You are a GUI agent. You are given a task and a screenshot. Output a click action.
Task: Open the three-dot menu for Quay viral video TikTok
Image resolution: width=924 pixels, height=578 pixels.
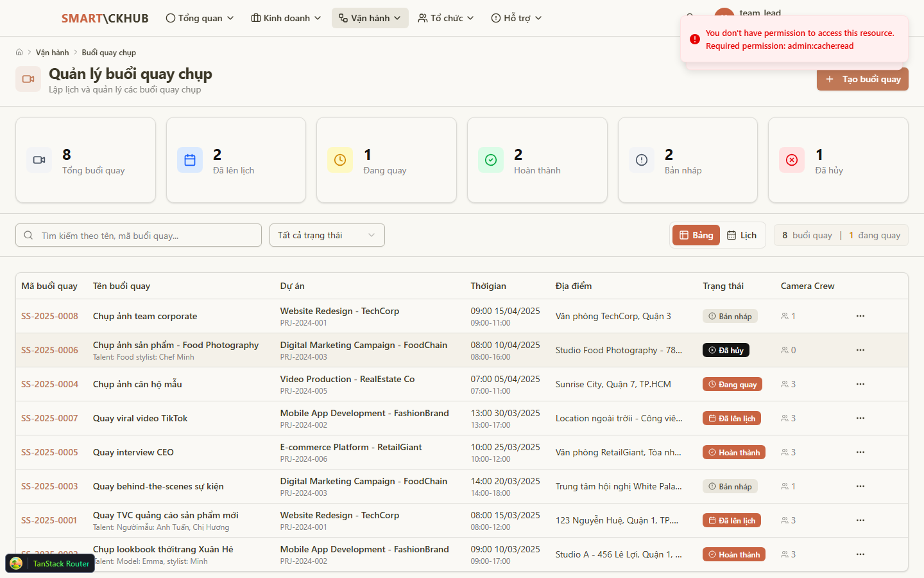click(x=860, y=418)
